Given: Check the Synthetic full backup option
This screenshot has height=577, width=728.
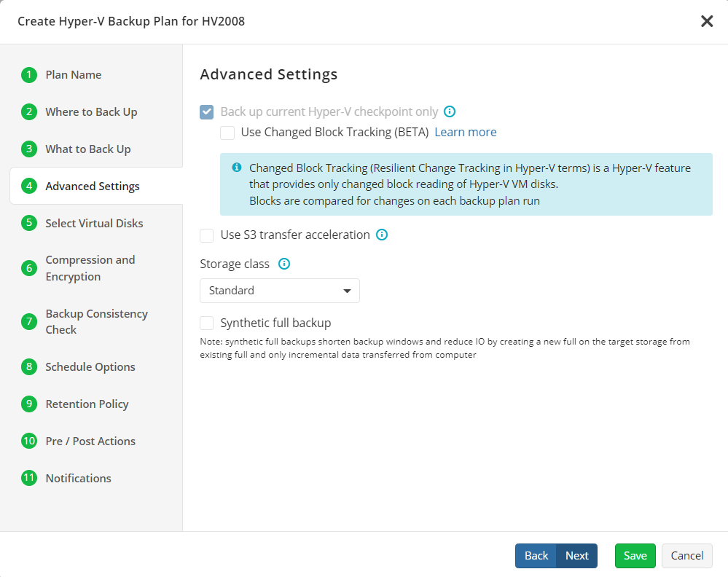Looking at the screenshot, I should 207,323.
